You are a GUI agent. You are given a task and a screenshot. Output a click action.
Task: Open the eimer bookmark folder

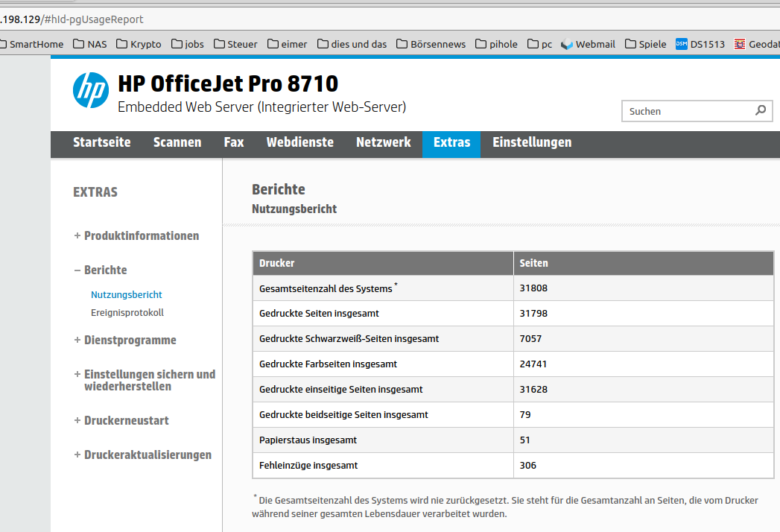[287, 44]
